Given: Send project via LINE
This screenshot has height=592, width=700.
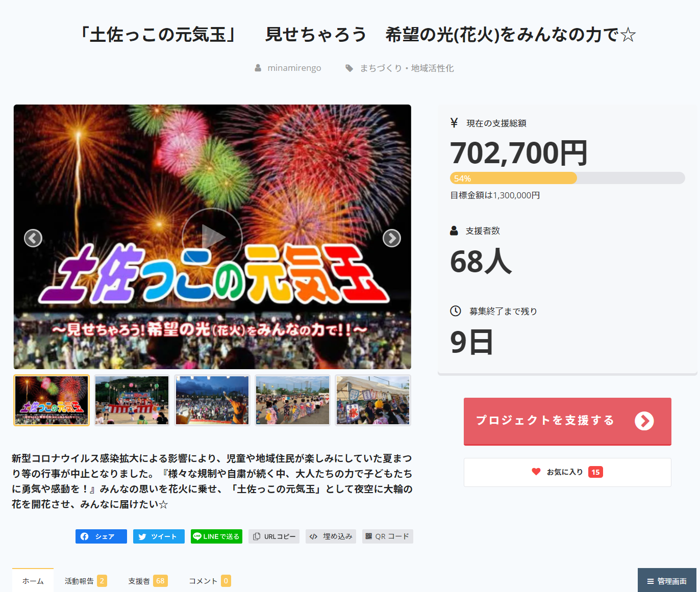Looking at the screenshot, I should tap(216, 536).
